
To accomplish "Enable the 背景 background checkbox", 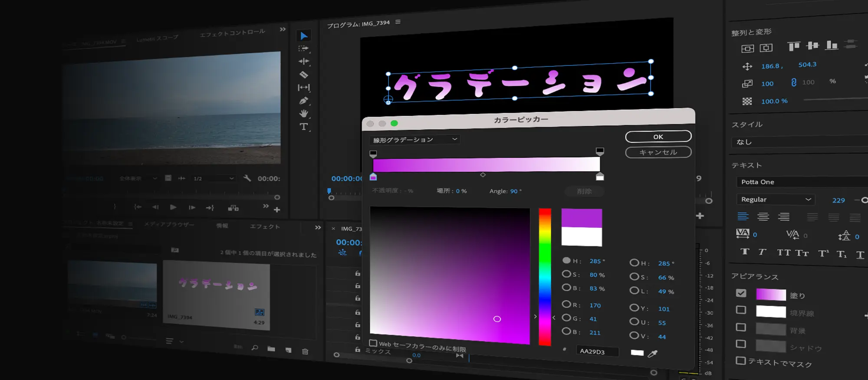I will (x=741, y=327).
